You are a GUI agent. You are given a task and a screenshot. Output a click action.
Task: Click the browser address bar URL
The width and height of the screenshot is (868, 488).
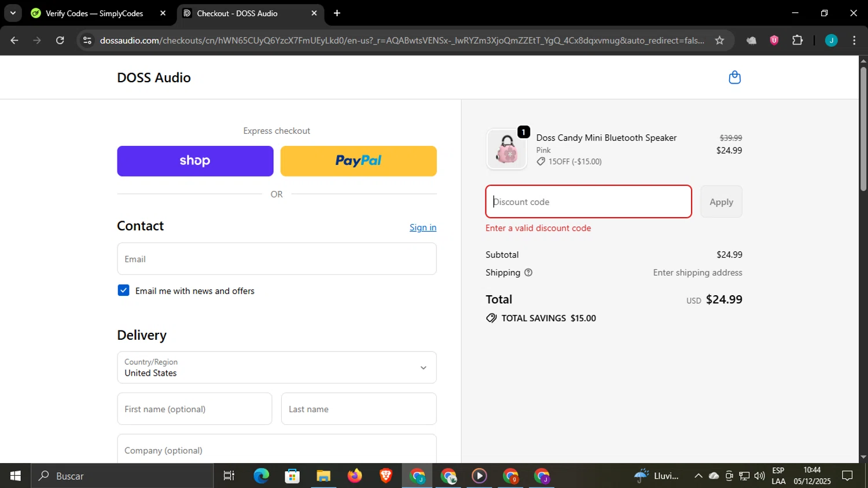tap(402, 41)
